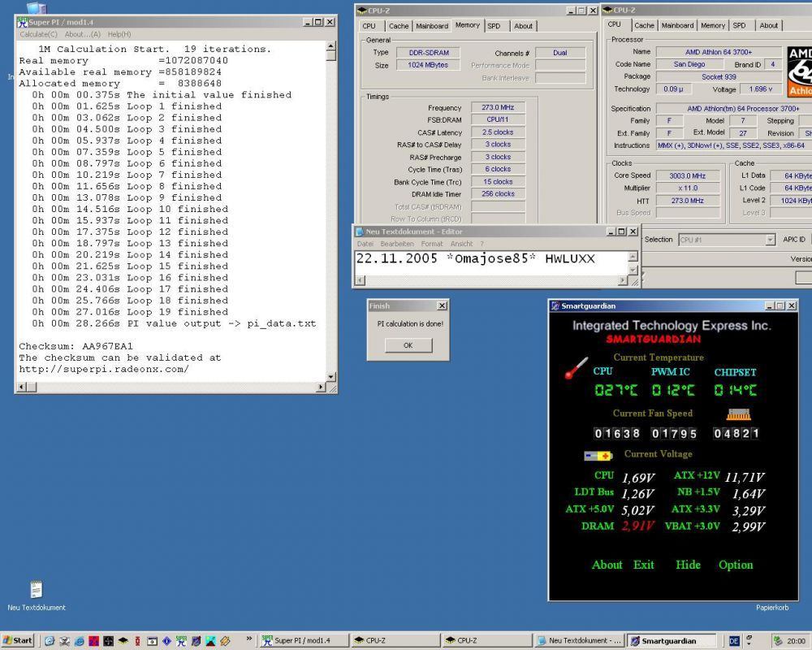812x650 pixels.
Task: Open Ansicht menu in the Editor window
Action: coord(461,244)
